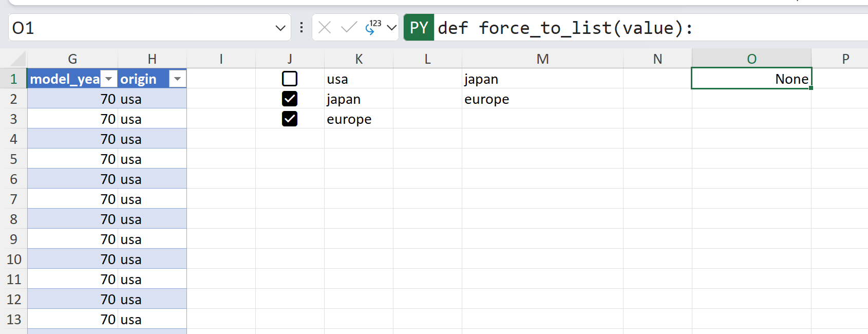Click the fill handle of cell O1

click(x=811, y=88)
